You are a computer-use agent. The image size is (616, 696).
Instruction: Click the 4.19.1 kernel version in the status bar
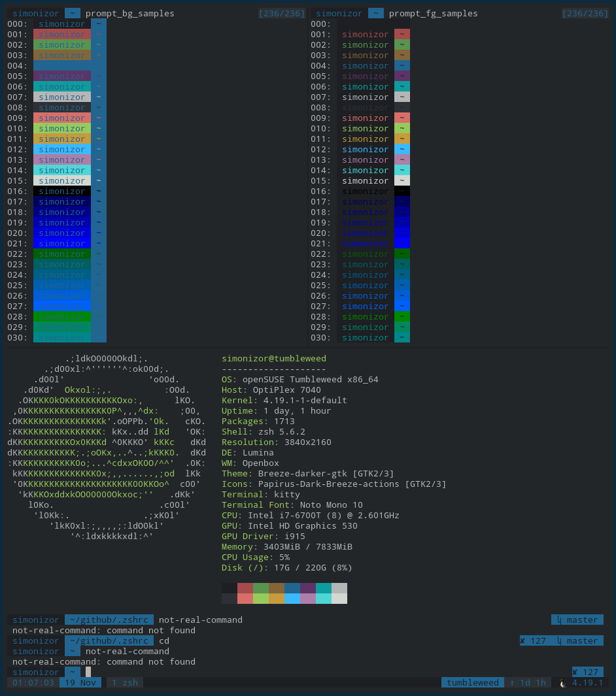point(588,683)
